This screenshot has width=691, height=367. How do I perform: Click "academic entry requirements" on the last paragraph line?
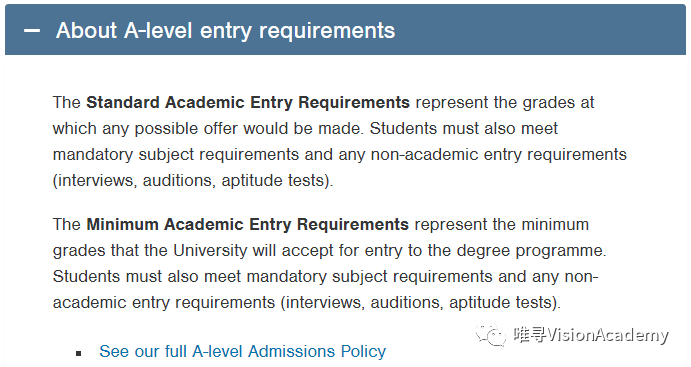coord(164,303)
